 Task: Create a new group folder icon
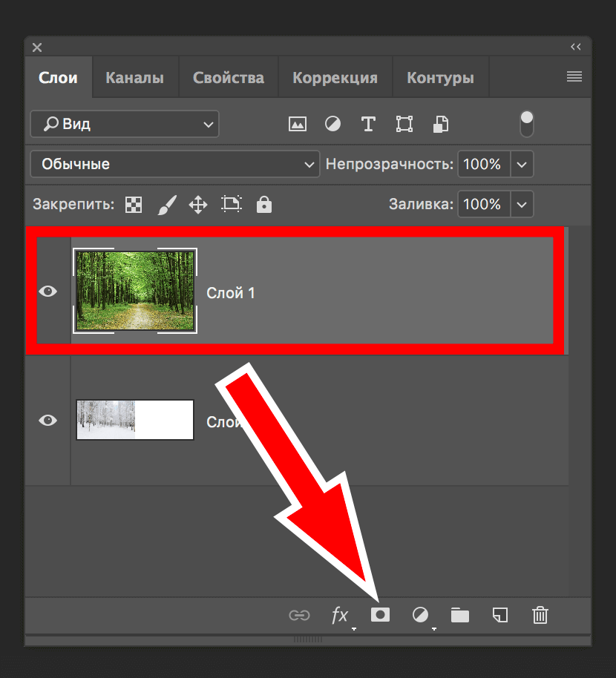tap(460, 614)
